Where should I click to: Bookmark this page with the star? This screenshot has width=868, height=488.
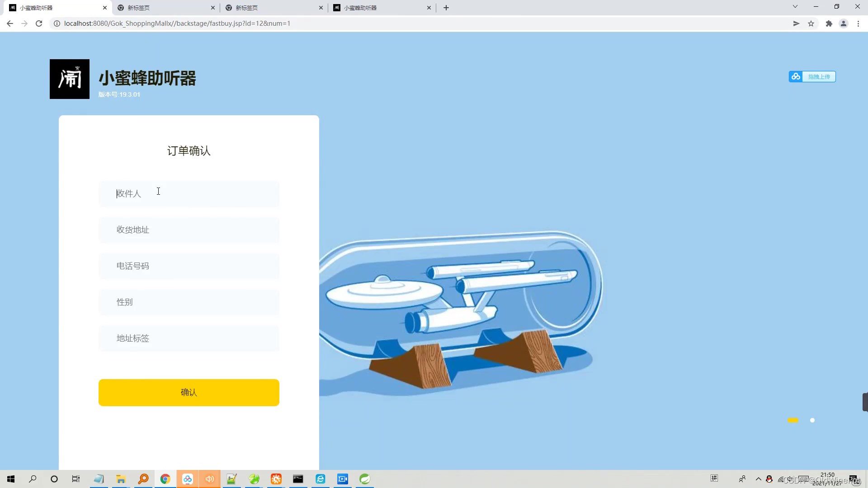click(811, 23)
